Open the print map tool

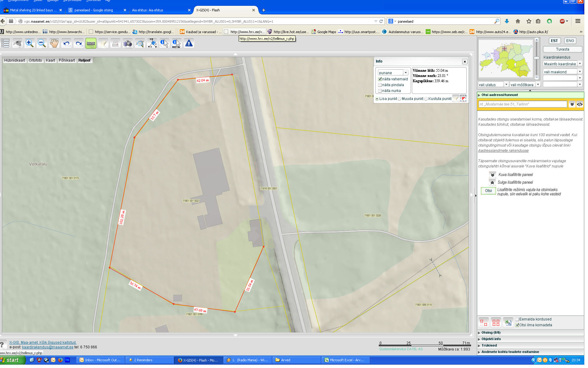tap(115, 44)
